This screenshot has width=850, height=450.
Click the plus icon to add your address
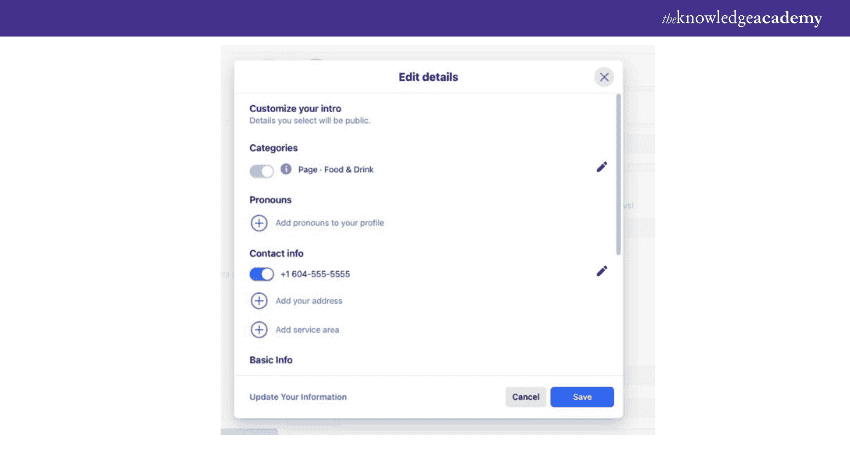point(259,300)
